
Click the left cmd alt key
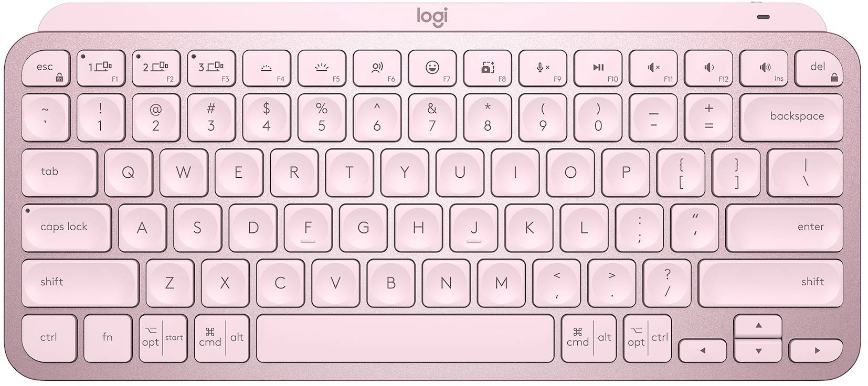point(218,338)
